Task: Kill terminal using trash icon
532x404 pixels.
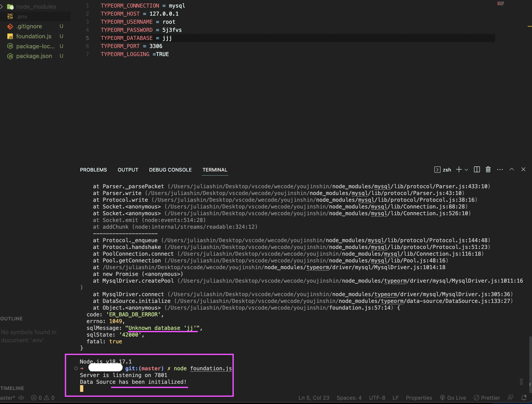Action: point(488,170)
